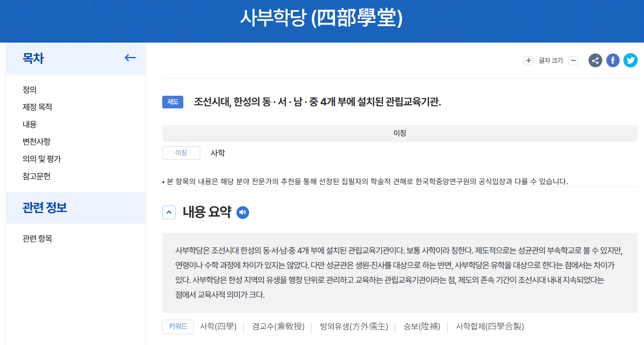Image resolution: width=644 pixels, height=345 pixels.
Task: Jump to the 제정 목적 section
Action: pos(37,107)
